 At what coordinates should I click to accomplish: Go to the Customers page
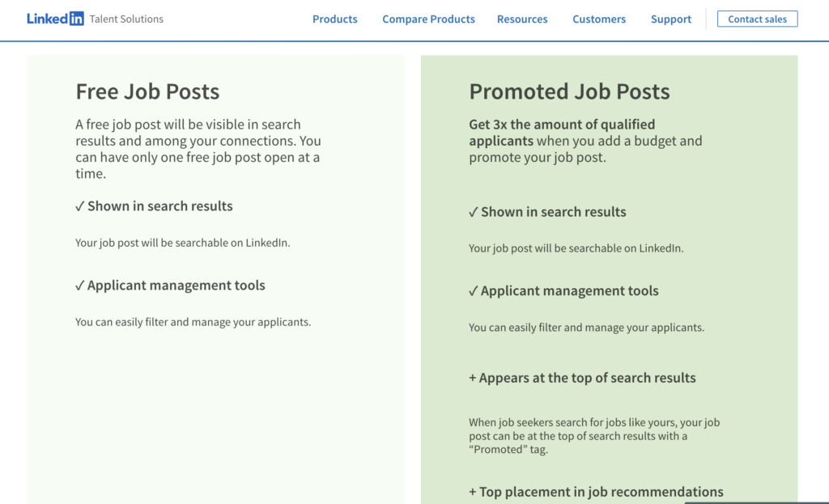tap(599, 19)
